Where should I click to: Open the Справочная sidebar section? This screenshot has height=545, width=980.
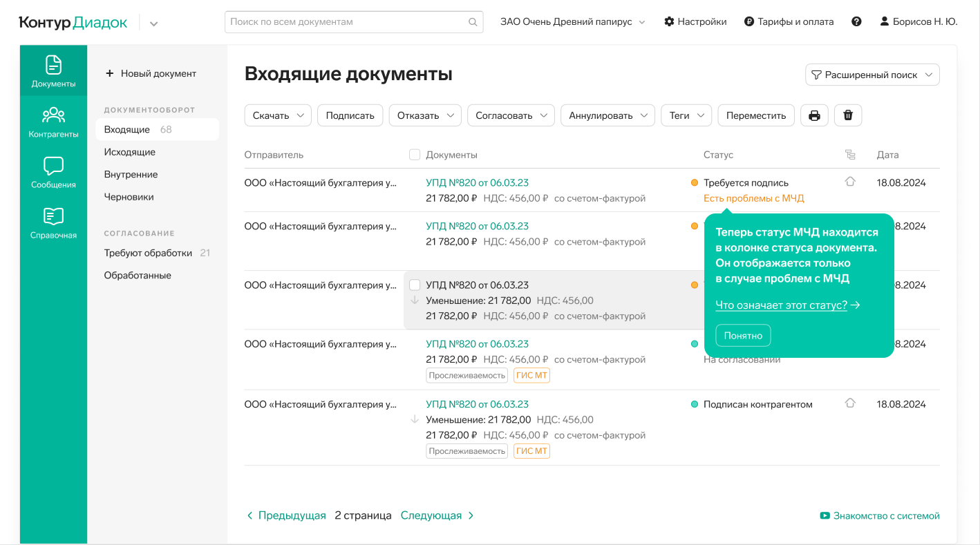[x=53, y=223]
